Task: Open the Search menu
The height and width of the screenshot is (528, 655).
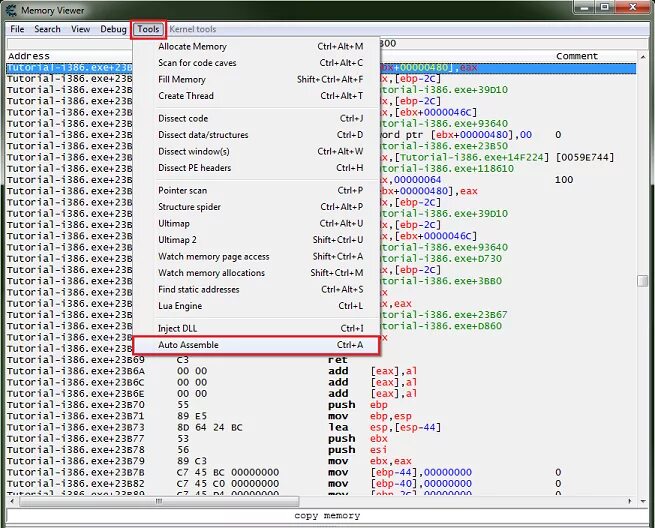Action: [x=47, y=29]
